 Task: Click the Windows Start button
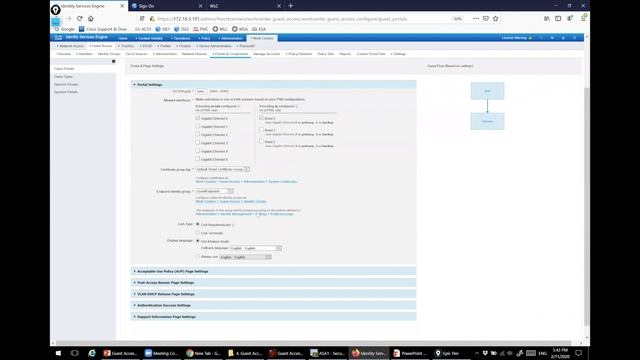click(x=58, y=353)
